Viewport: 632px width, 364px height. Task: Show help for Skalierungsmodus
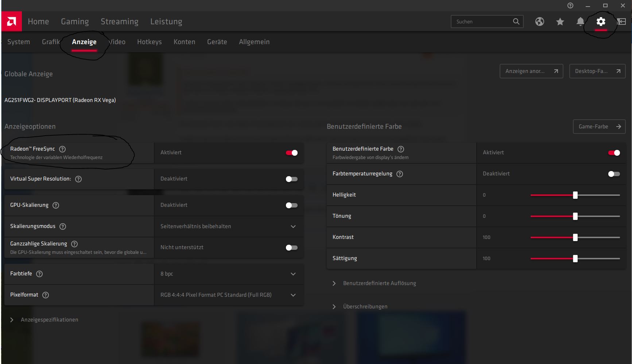63,226
